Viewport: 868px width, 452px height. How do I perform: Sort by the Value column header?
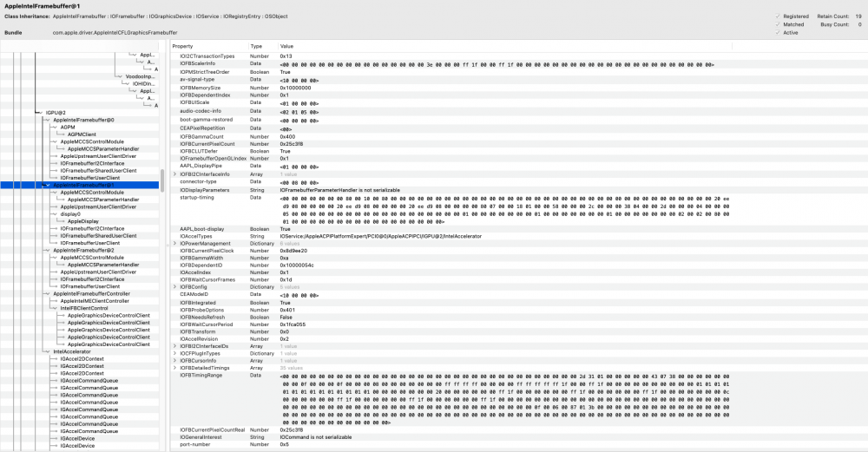click(x=503, y=47)
